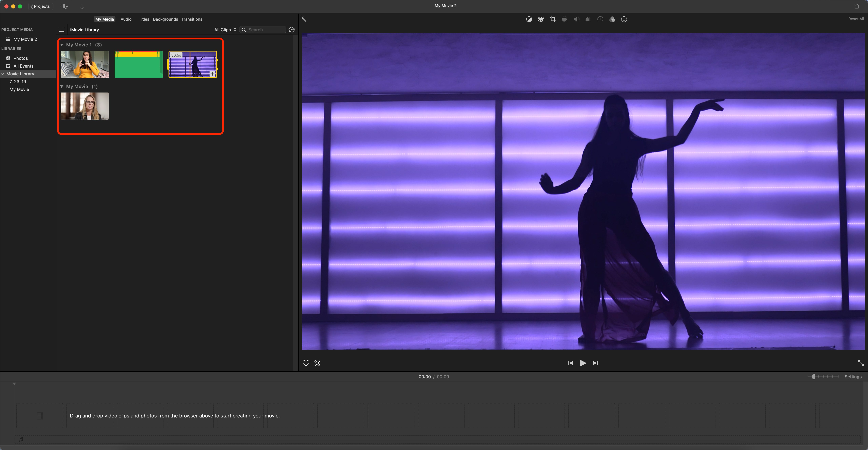Switch to the Transitions tab

click(192, 19)
